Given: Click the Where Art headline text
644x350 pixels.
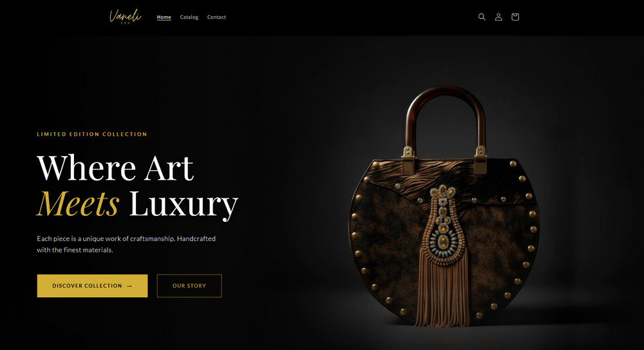Looking at the screenshot, I should pos(115,168).
